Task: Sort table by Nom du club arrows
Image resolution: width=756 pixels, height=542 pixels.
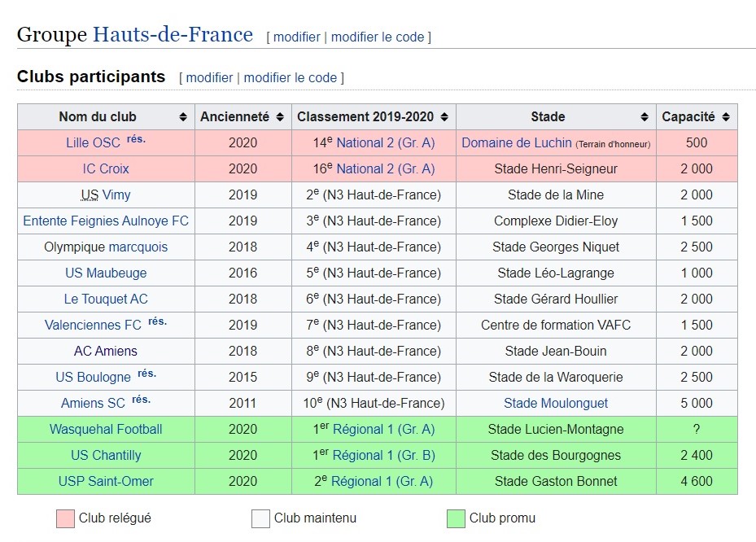Action: tap(183, 117)
